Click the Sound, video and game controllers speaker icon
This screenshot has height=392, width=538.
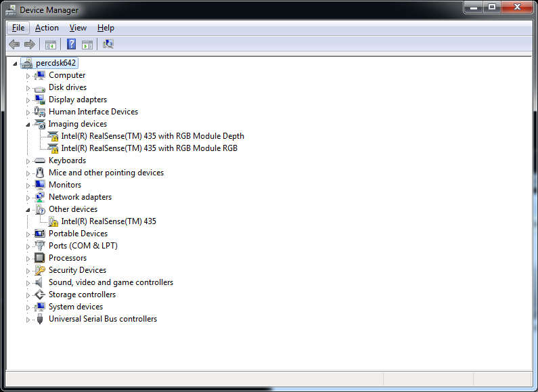(x=40, y=282)
